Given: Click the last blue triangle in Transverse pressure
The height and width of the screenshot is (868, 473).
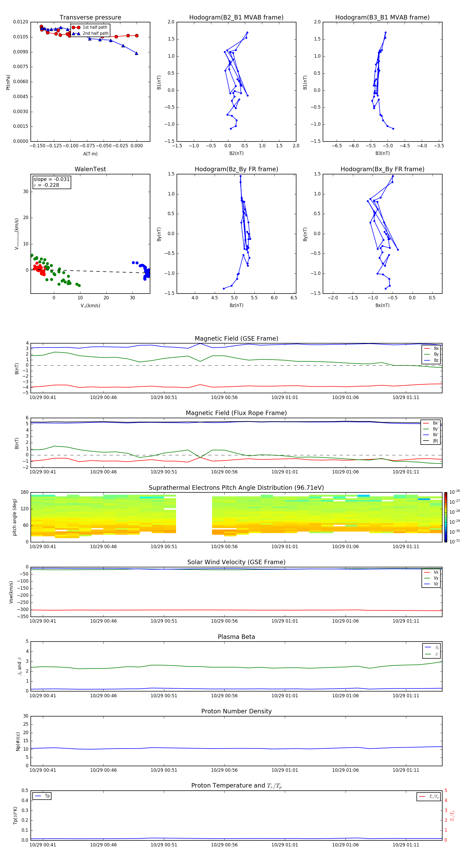Looking at the screenshot, I should [x=136, y=53].
